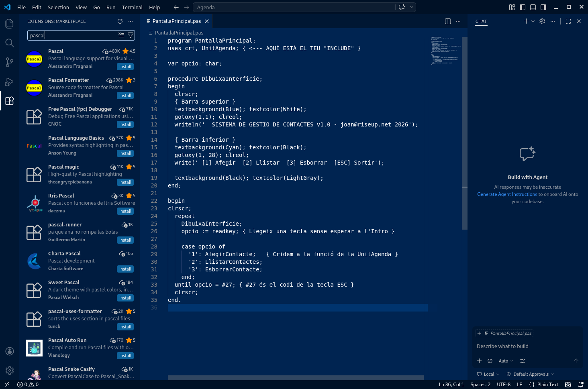Change indentation Spaces: 2 setting
The image size is (588, 389).
[x=480, y=385]
